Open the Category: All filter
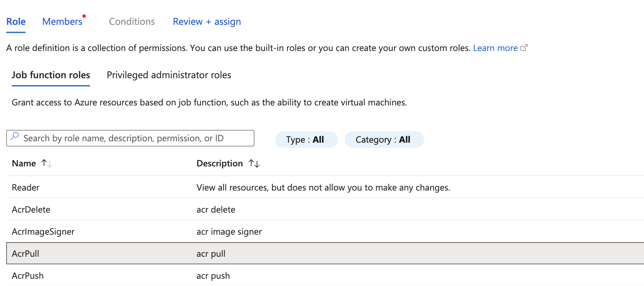Viewport: 644px width, 286px height. pos(384,140)
